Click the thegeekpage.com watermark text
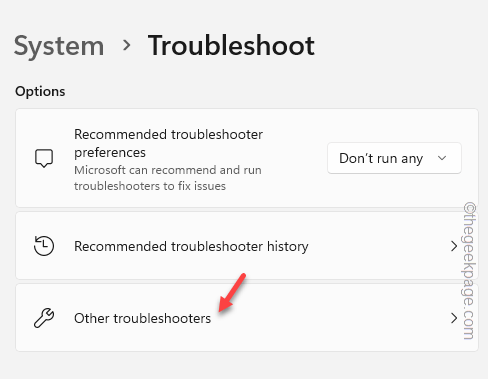The width and height of the screenshot is (488, 379). (469, 270)
